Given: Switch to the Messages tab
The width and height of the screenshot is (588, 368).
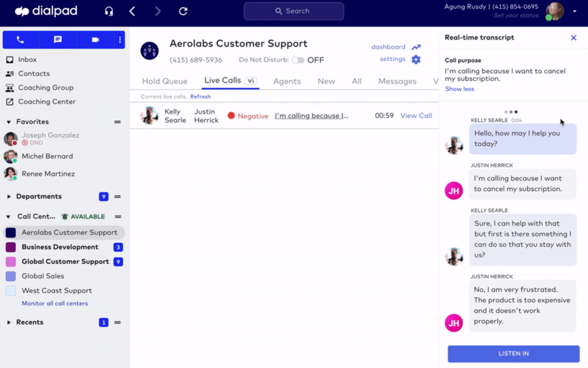Looking at the screenshot, I should pos(397,81).
